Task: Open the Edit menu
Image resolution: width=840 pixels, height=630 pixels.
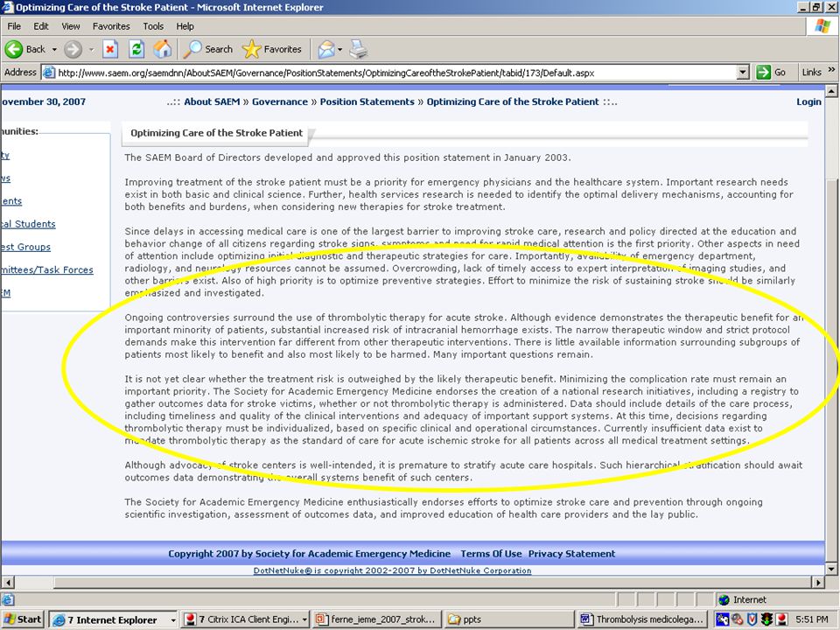Action: click(41, 26)
